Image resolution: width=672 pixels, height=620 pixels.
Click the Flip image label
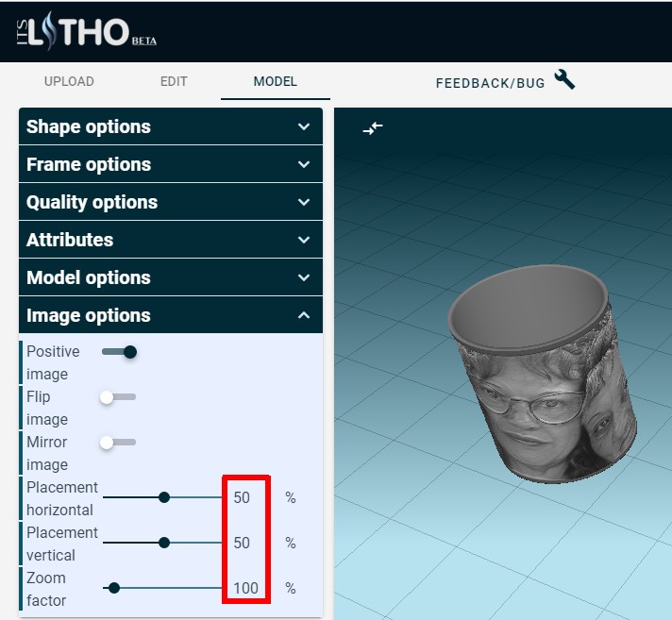tap(47, 408)
